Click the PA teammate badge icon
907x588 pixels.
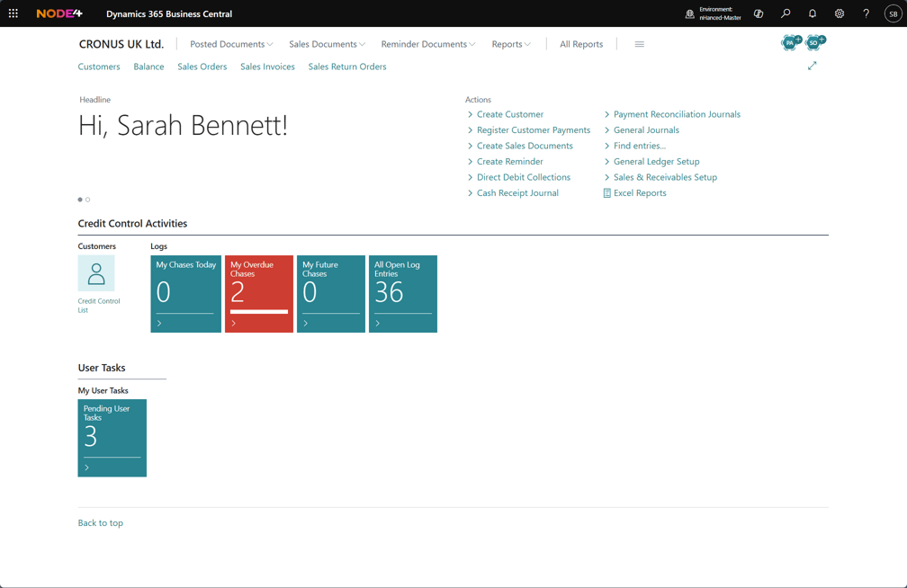point(791,42)
